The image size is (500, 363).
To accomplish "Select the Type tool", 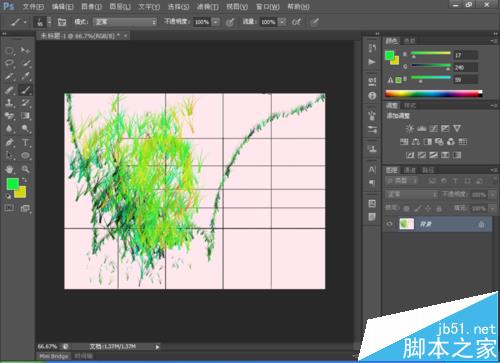I will (x=25, y=142).
